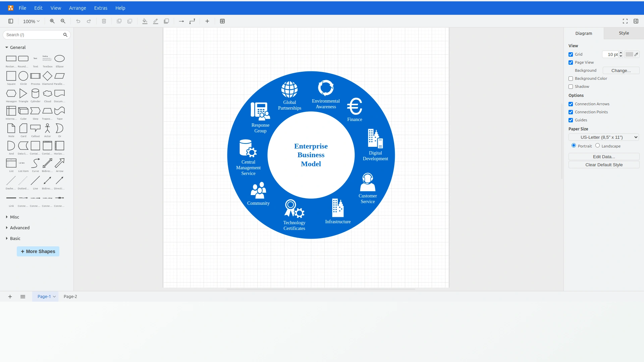Click the undo arrow icon
The image size is (644, 362).
pyautogui.click(x=78, y=21)
